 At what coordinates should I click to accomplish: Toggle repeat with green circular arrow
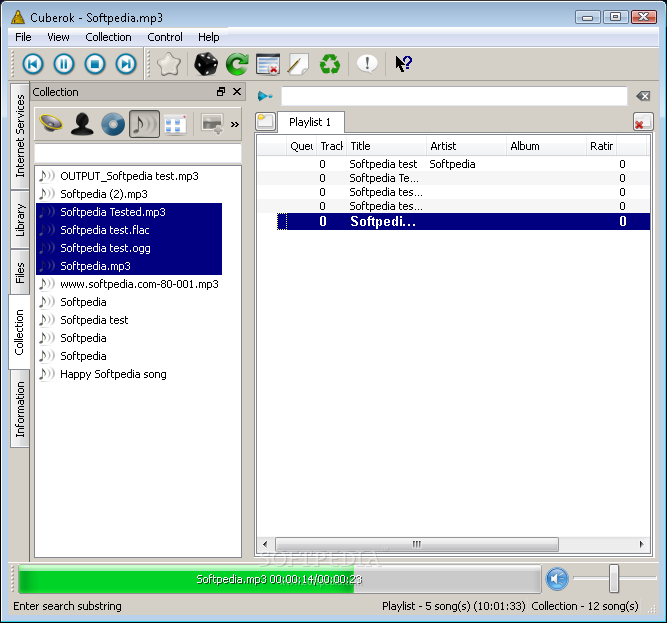[x=237, y=64]
